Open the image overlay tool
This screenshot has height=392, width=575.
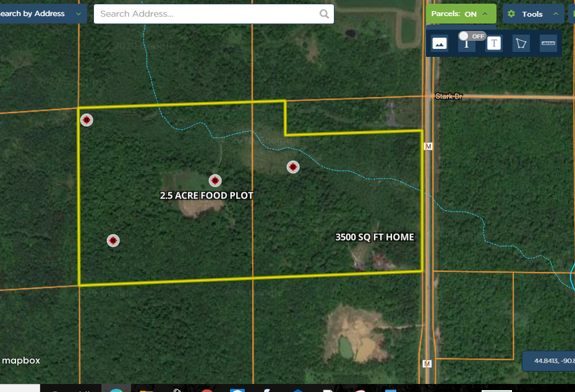440,43
